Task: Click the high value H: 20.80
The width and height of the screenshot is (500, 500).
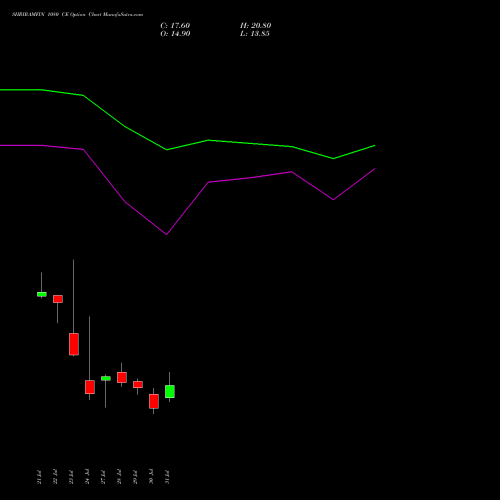Action: [255, 26]
